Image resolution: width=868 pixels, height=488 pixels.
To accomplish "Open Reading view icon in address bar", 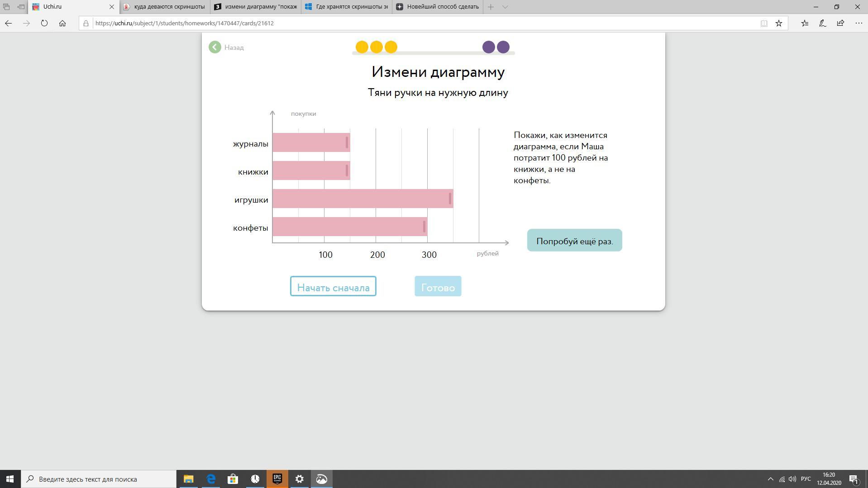I will (x=764, y=24).
